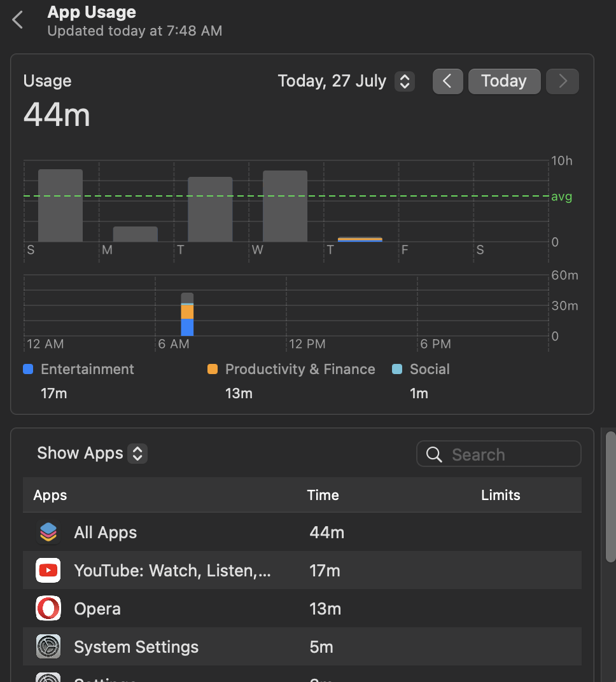Select the Wednesday usage bar

285,206
